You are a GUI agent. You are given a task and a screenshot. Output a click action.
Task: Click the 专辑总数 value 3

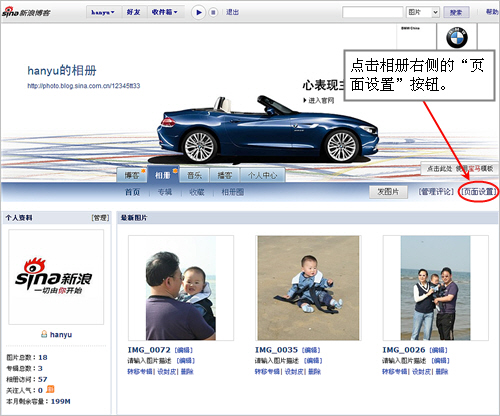(x=40, y=368)
